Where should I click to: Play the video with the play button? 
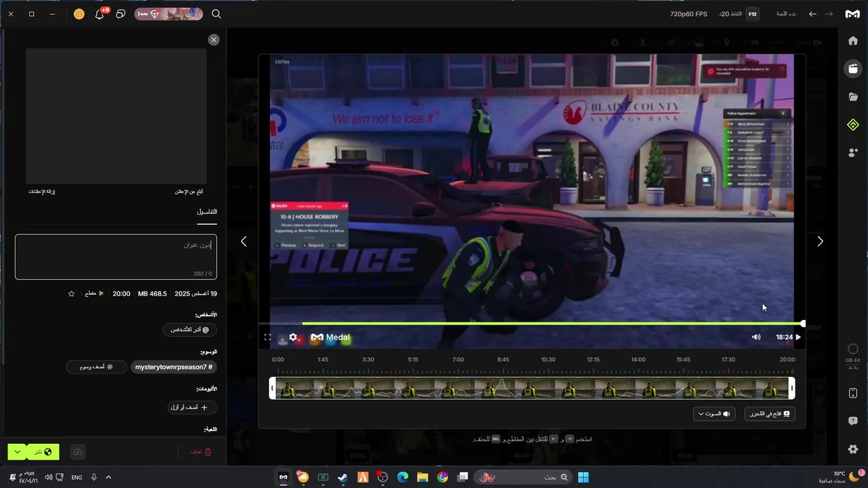click(798, 337)
